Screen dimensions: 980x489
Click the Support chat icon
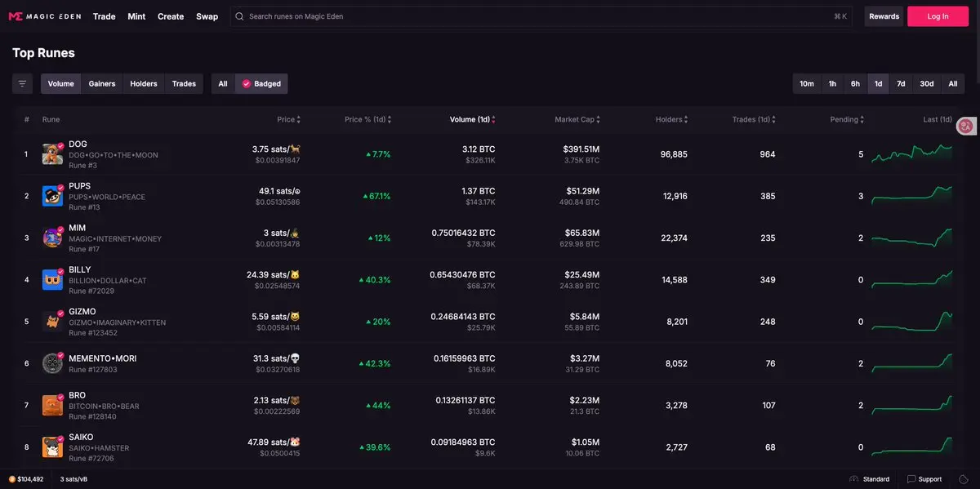[x=911, y=479]
